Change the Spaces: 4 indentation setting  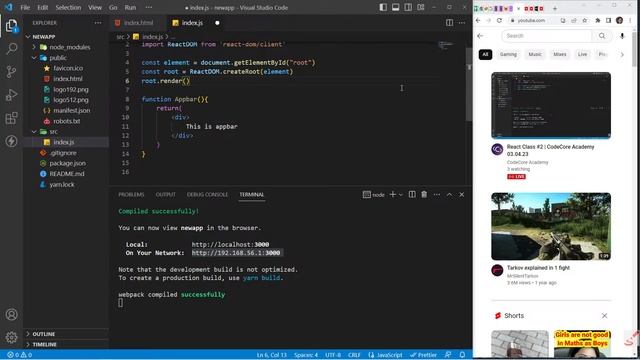[306, 355]
